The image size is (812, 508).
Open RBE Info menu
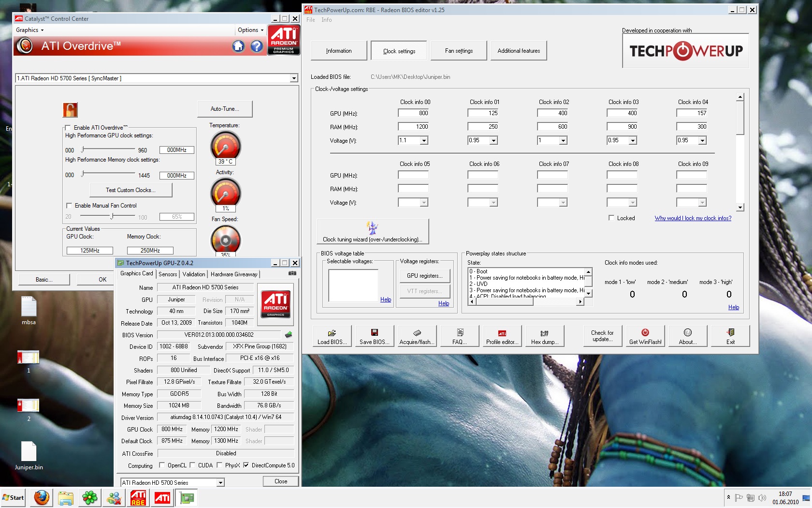326,20
